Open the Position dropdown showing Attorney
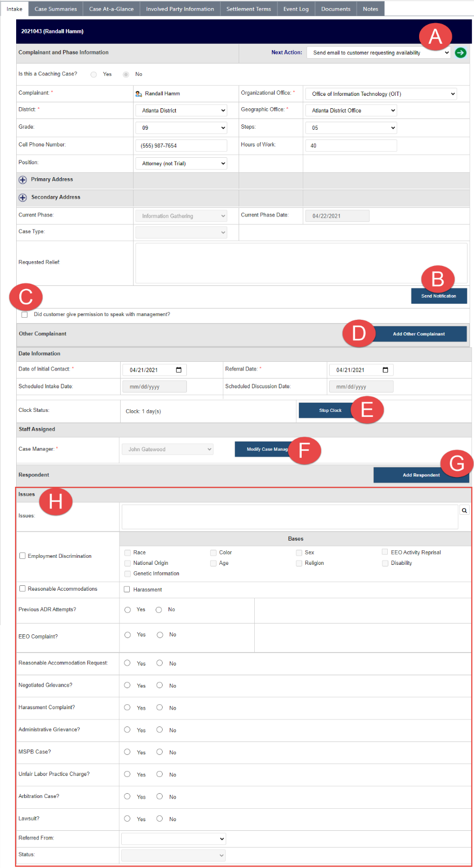Image resolution: width=474 pixels, height=868 pixels. tap(181, 163)
